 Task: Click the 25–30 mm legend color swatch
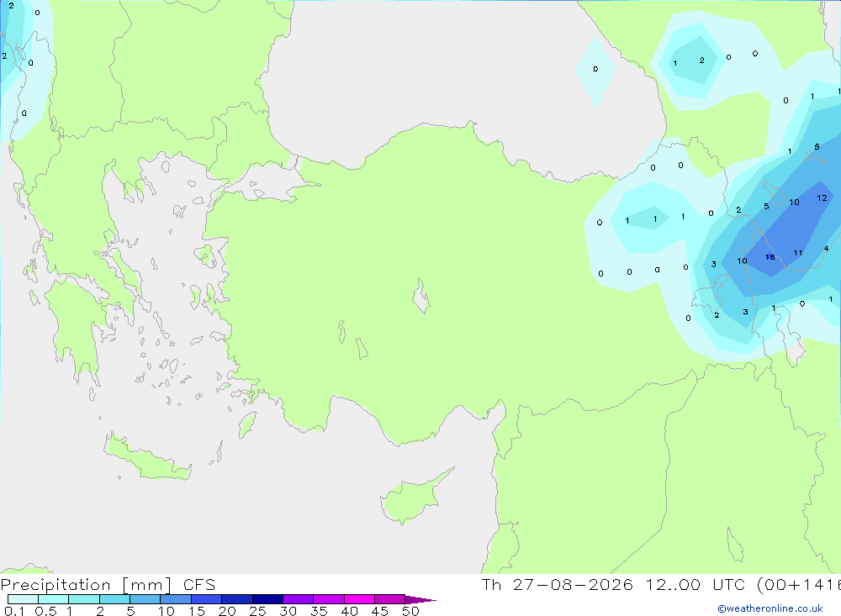pyautogui.click(x=267, y=599)
